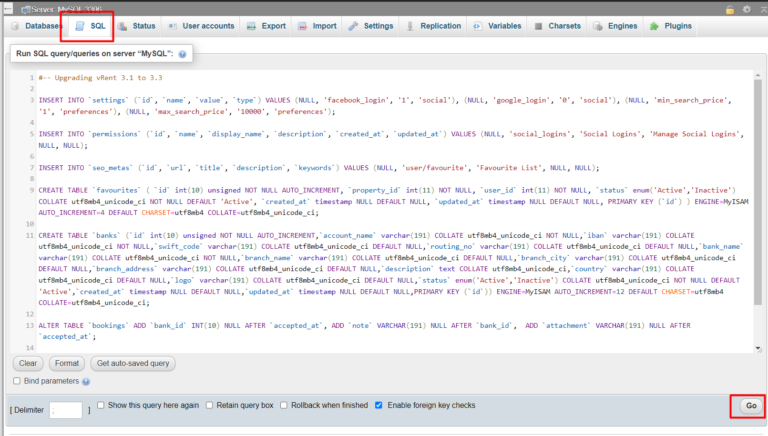Click the Format button
This screenshot has width=768, height=436.
point(66,363)
